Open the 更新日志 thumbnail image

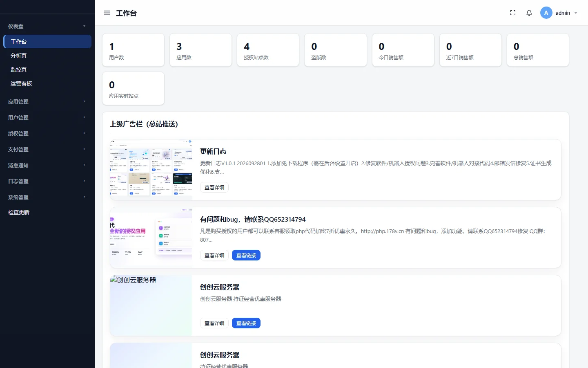click(151, 170)
